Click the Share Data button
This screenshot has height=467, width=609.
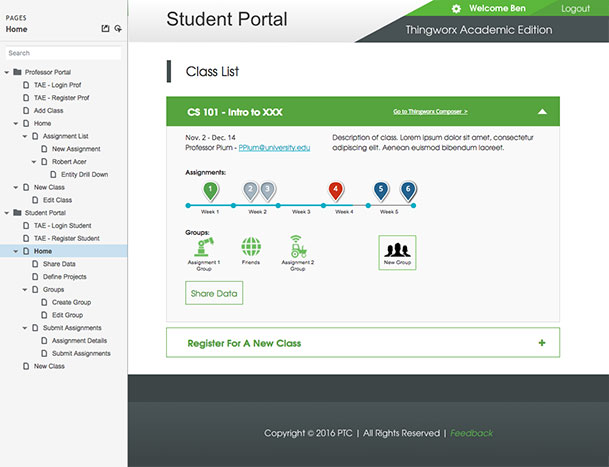[214, 293]
